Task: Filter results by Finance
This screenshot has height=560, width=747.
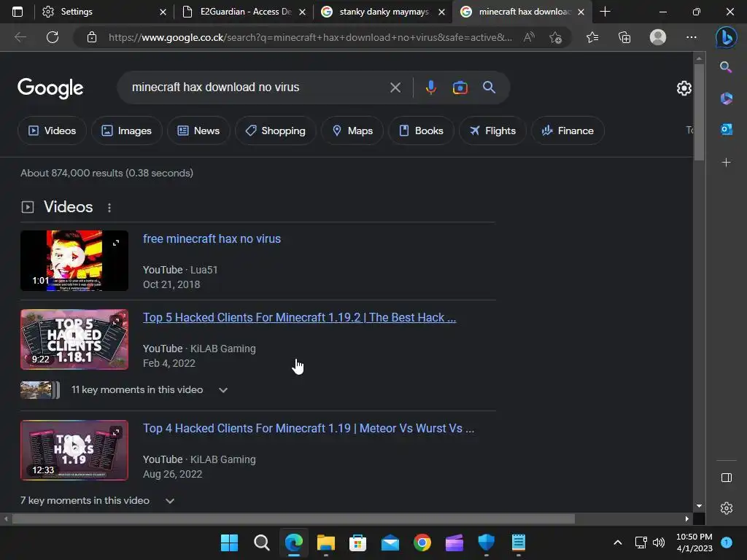Action: coord(568,131)
